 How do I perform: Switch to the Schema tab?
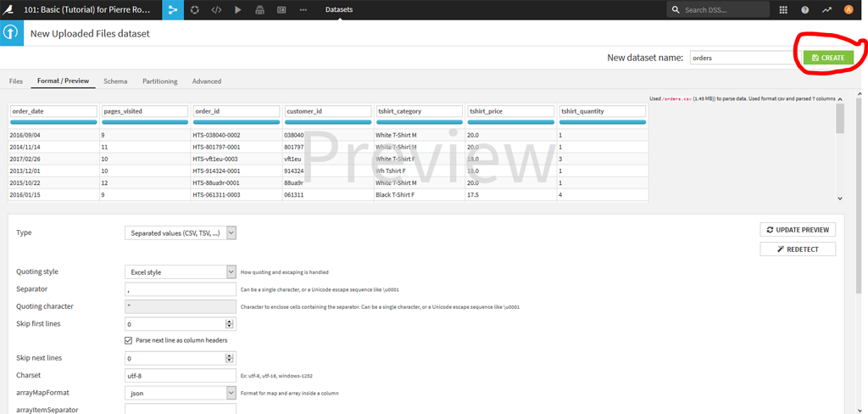point(115,81)
